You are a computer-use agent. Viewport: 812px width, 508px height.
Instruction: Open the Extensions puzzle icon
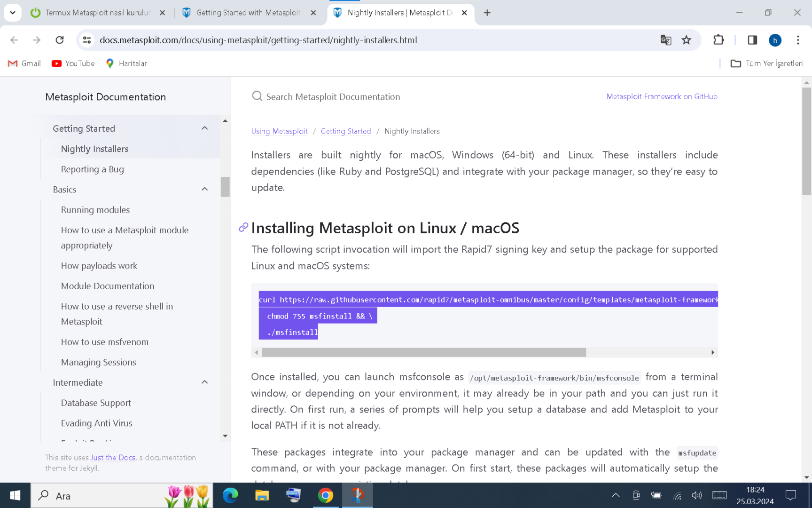point(718,40)
